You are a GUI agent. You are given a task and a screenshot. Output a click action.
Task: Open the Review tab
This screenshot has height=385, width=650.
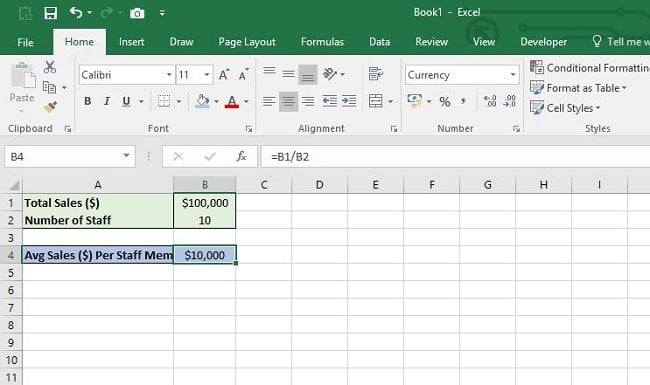click(432, 42)
